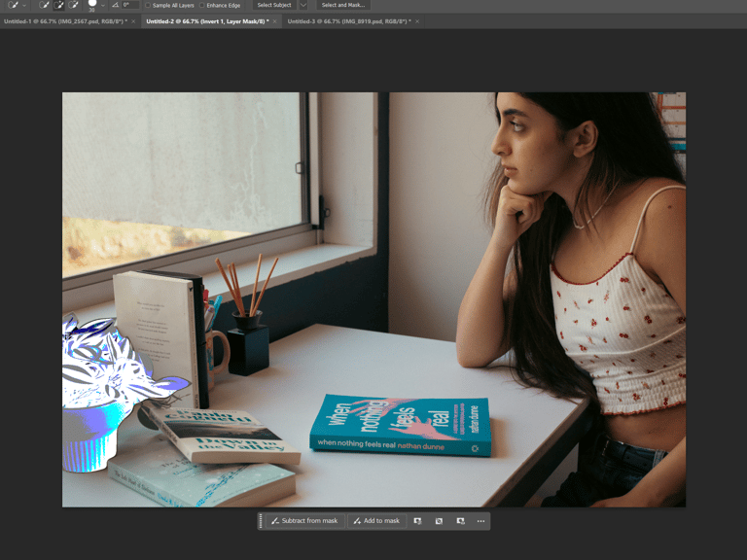
Task: Open the brush size 30 picker
Action: (x=92, y=5)
